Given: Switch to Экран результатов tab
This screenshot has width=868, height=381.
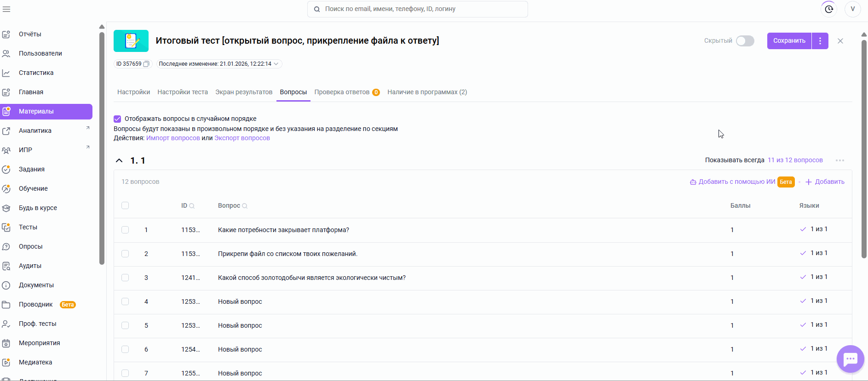Looking at the screenshot, I should (244, 92).
